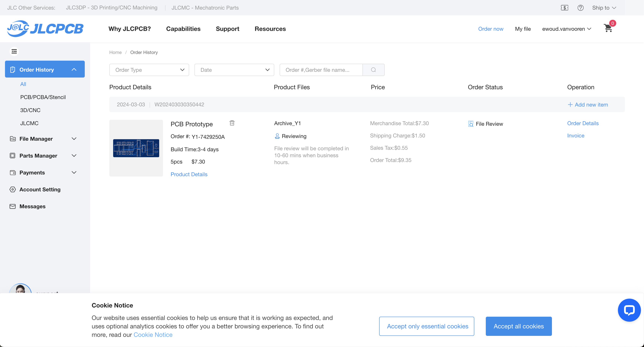Select PCB/PCBA/Stencil sidebar filter
644x347 pixels.
click(43, 97)
